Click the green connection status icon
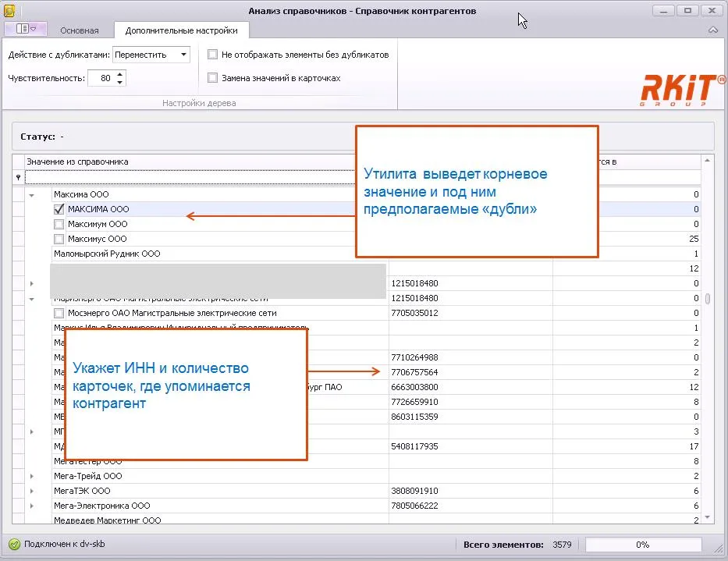The image size is (728, 561). [x=14, y=545]
